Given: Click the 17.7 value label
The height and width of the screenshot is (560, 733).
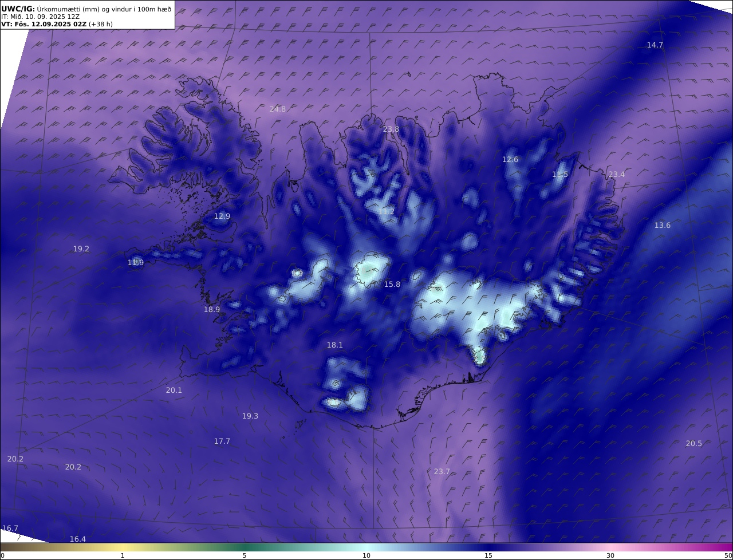Looking at the screenshot, I should pos(222,441).
